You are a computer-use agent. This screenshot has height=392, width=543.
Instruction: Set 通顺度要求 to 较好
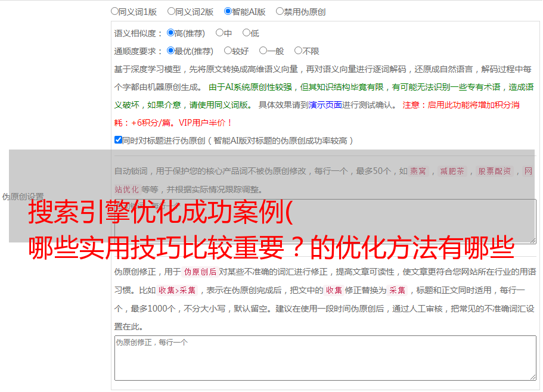point(228,51)
